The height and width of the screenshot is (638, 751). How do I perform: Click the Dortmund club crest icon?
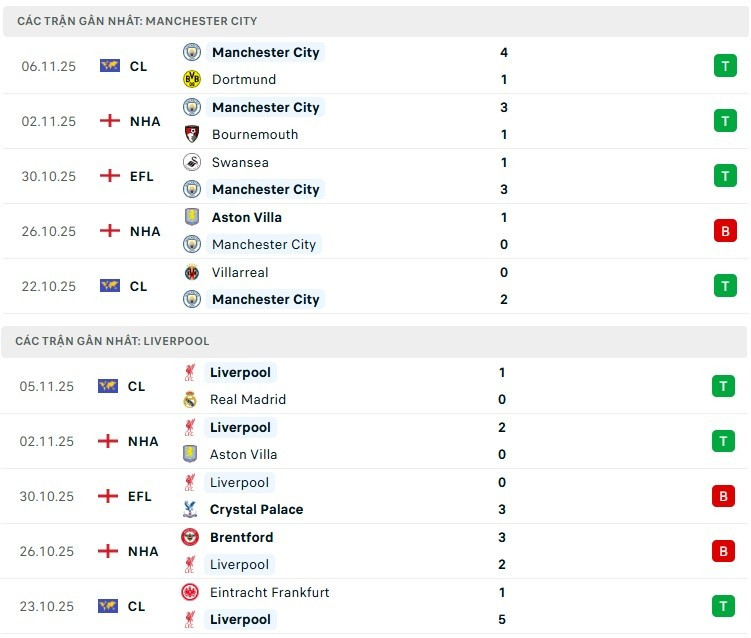coord(192,79)
